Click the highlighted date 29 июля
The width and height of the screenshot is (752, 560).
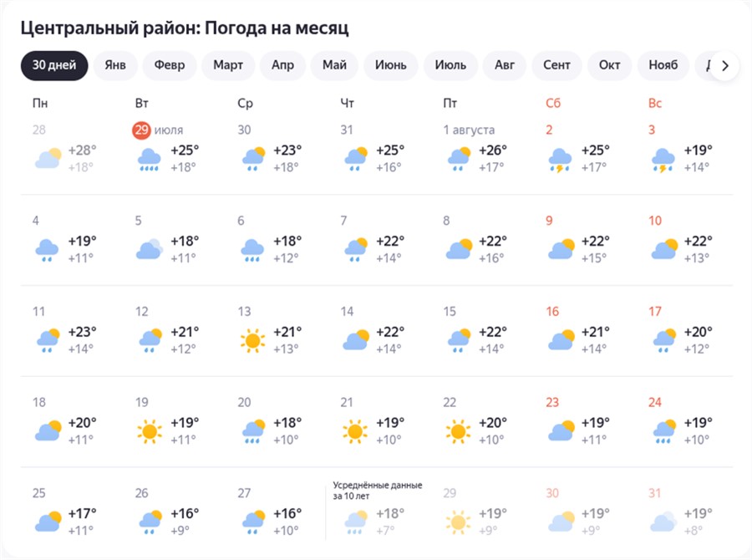coord(158,130)
